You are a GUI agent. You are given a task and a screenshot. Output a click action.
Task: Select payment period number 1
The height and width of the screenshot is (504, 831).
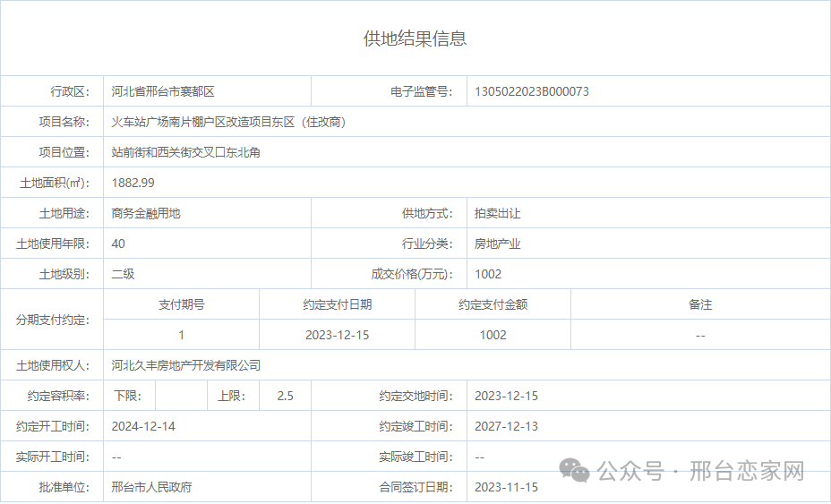(181, 336)
